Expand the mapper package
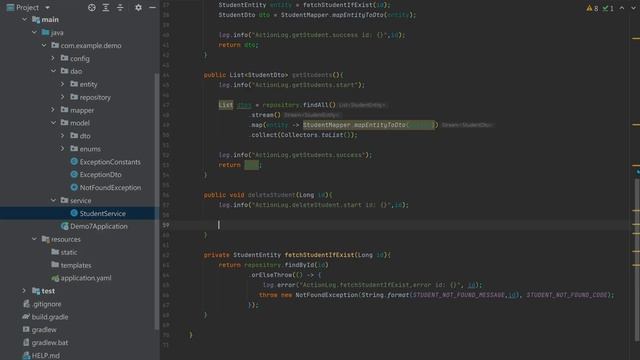 pyautogui.click(x=53, y=110)
